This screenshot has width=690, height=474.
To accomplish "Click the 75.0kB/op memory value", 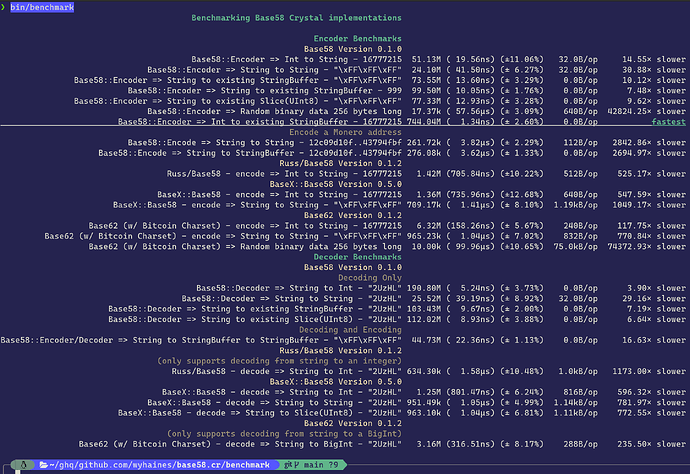I will pos(576,246).
